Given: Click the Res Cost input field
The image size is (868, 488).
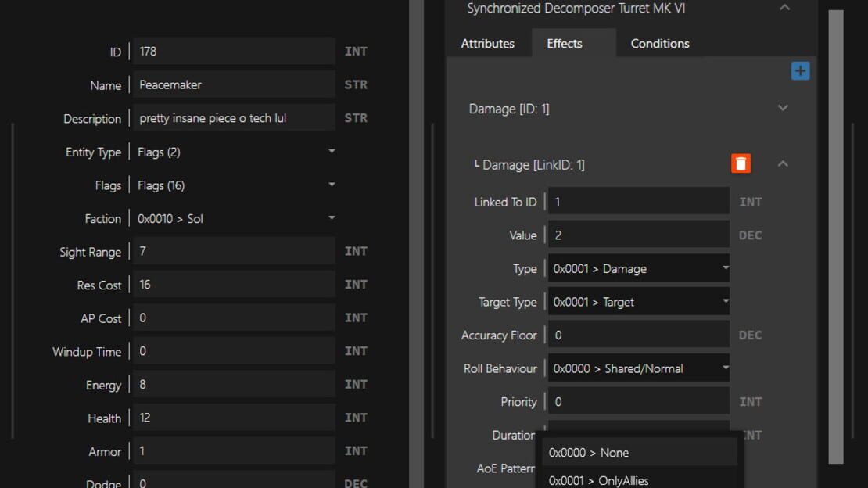Looking at the screenshot, I should tap(234, 285).
